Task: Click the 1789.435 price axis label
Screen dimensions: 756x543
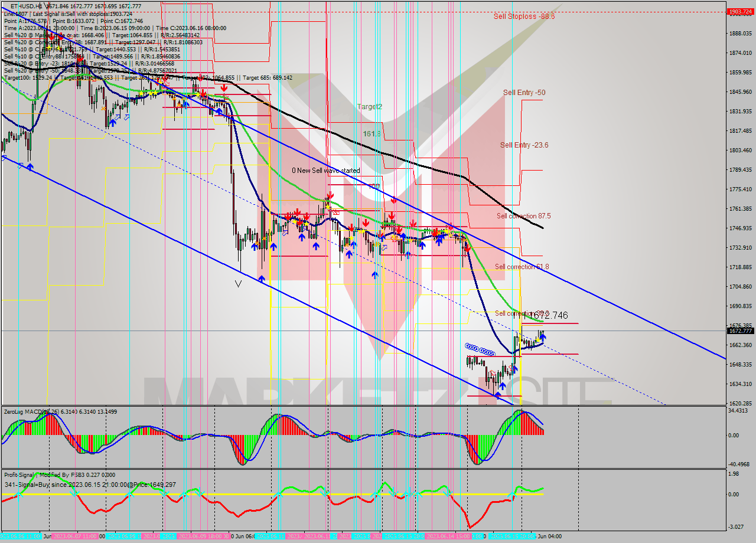Action: (740, 170)
